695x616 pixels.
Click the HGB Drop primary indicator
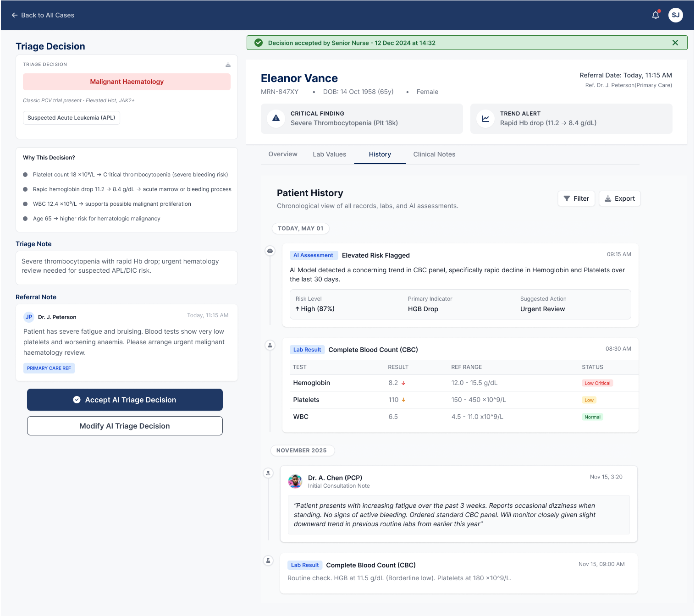(423, 309)
